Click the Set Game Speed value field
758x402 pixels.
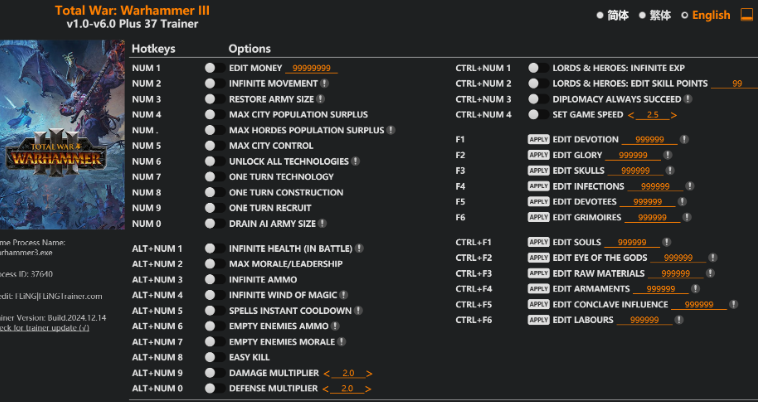tap(653, 115)
